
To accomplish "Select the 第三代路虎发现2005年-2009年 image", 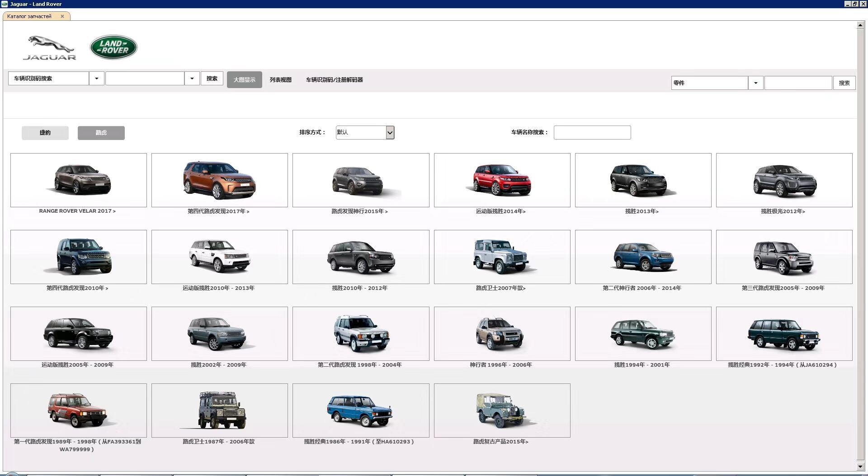I will click(784, 257).
